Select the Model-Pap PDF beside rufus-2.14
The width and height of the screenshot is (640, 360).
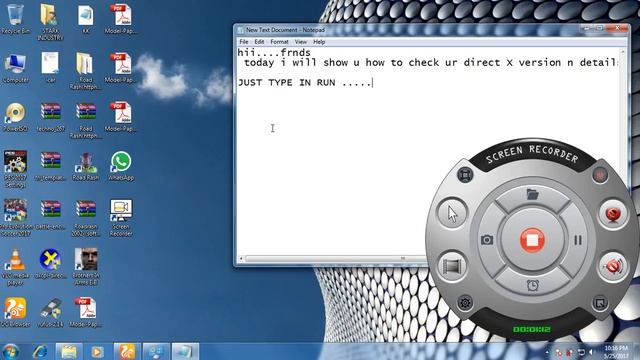click(x=86, y=313)
